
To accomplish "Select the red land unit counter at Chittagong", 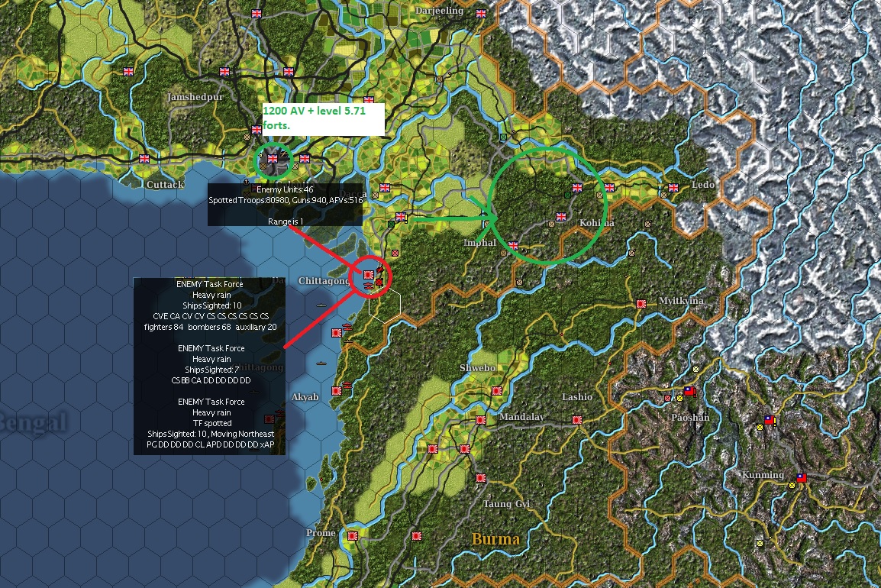I will click(x=380, y=282).
